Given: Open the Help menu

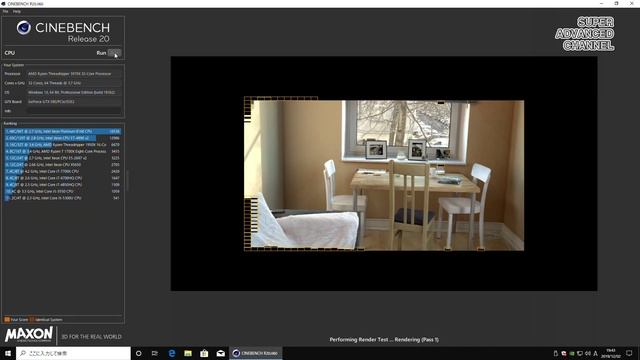Looking at the screenshot, I should 16,11.
